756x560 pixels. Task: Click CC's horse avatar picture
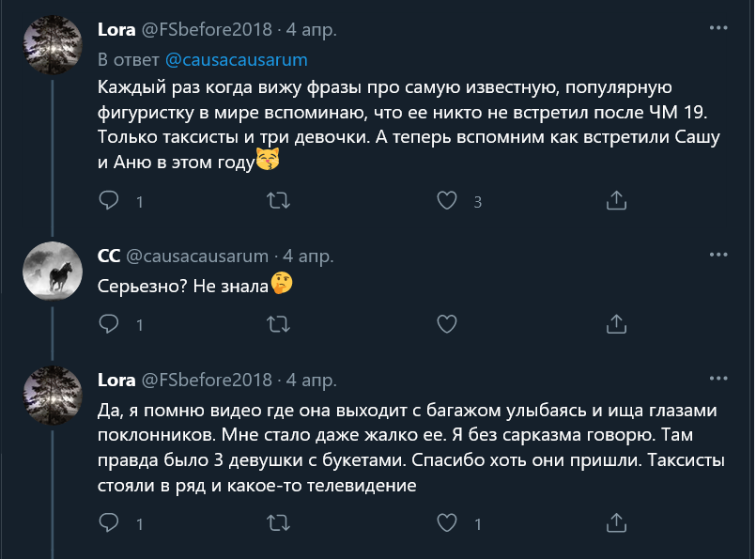point(54,272)
